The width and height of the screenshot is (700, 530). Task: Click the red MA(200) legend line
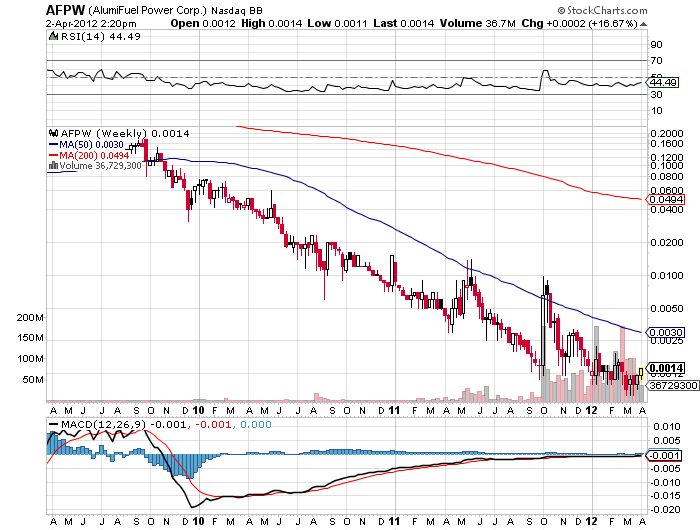coord(54,155)
